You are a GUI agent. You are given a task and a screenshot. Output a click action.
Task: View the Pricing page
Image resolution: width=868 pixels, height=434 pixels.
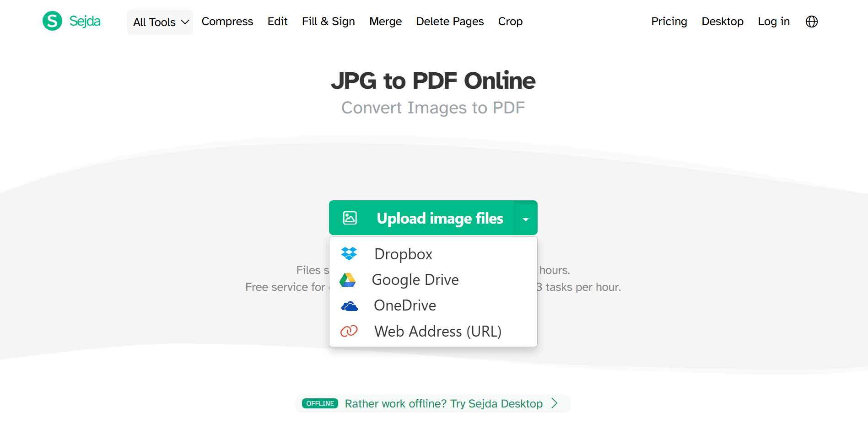(669, 21)
